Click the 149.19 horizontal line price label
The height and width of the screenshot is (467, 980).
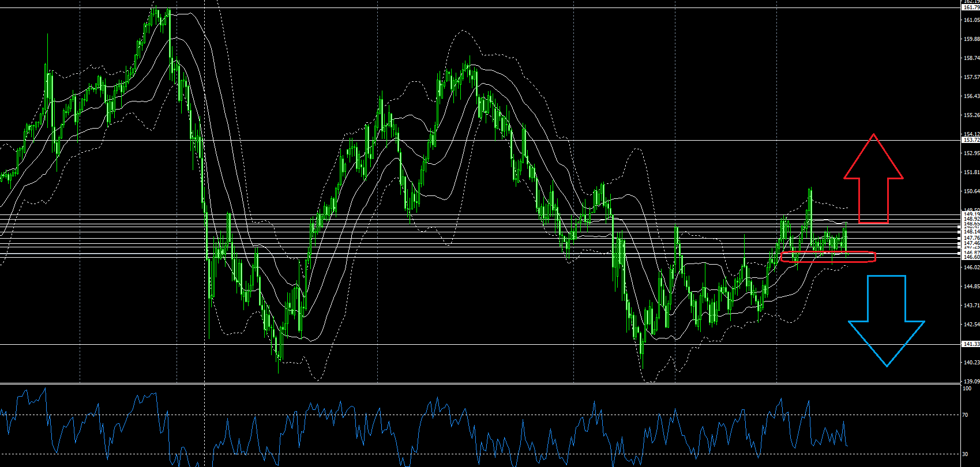pos(971,214)
